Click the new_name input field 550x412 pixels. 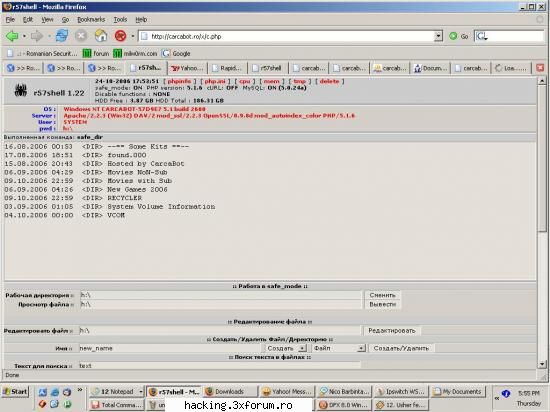[x=170, y=348]
